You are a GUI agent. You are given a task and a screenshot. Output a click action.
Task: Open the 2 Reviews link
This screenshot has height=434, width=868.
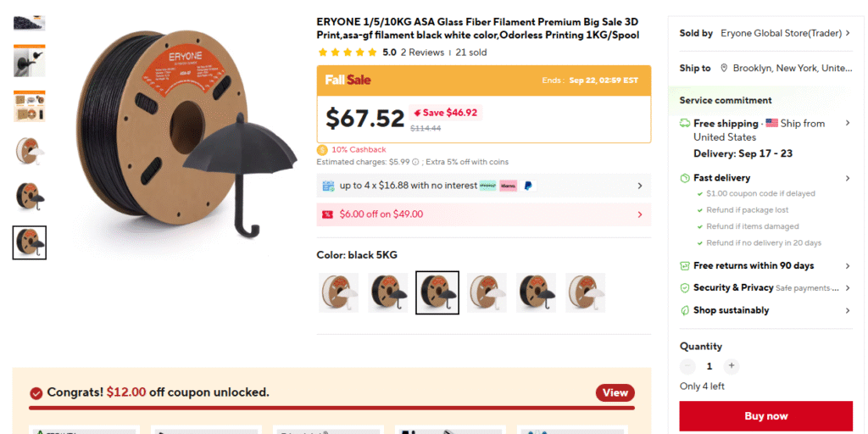pos(422,53)
